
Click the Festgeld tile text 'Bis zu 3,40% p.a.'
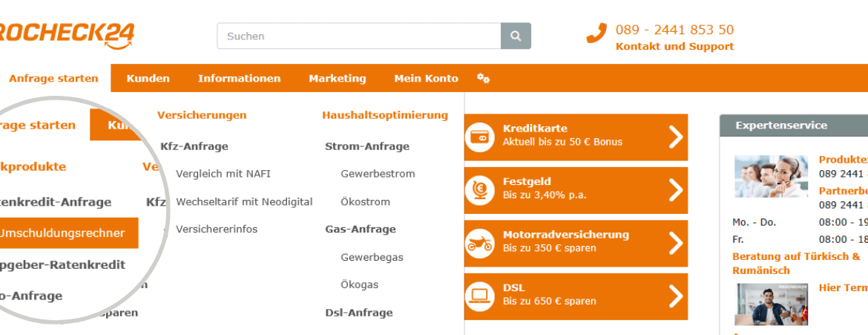click(544, 195)
